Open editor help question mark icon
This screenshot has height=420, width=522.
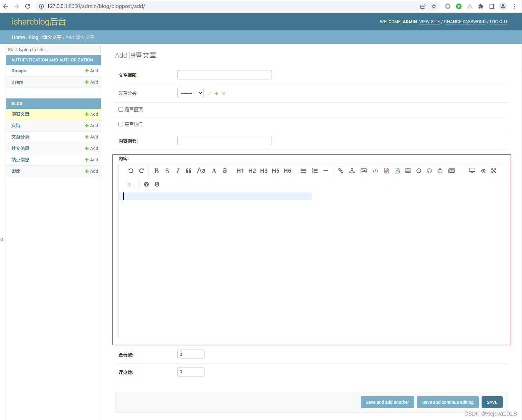click(146, 184)
